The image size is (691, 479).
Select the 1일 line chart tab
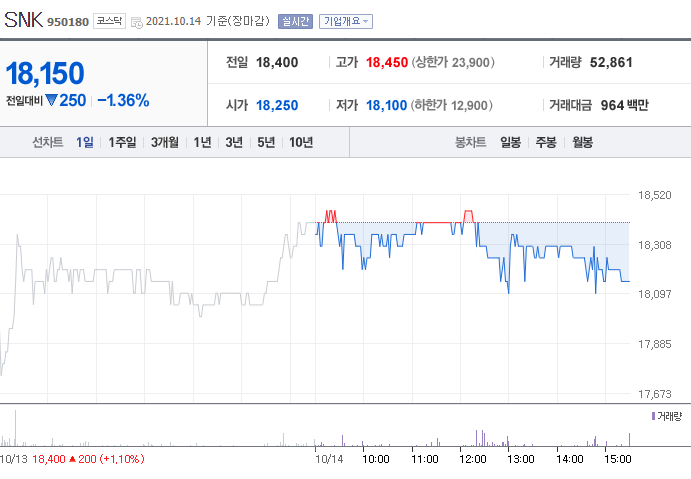coord(85,142)
